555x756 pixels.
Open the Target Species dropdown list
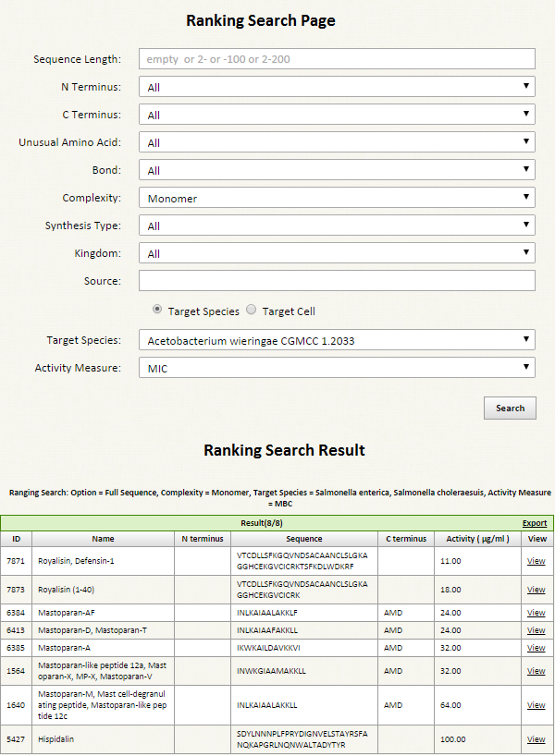click(x=337, y=340)
